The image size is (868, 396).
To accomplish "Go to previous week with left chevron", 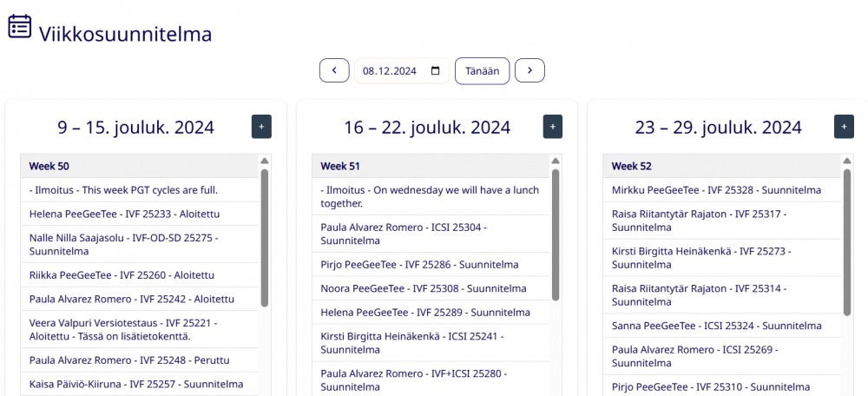I will [334, 70].
